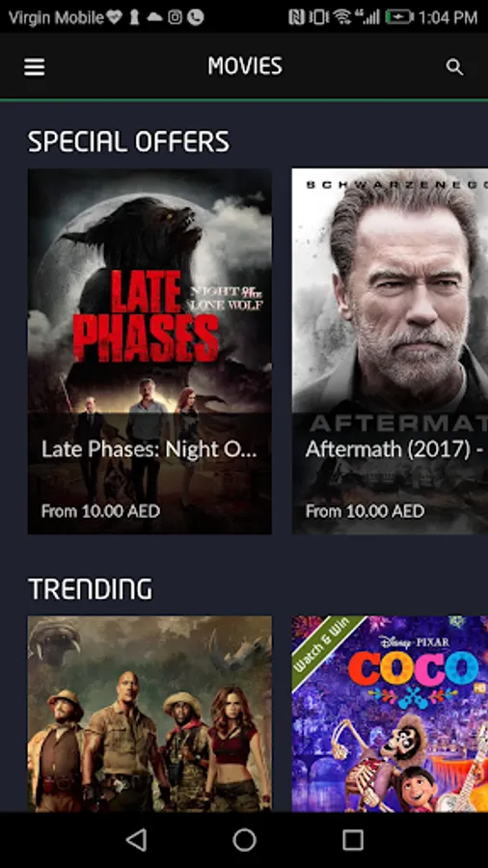Open the Jumanji jungle cast poster under Trending
This screenshot has width=488, height=868.
pos(149,714)
